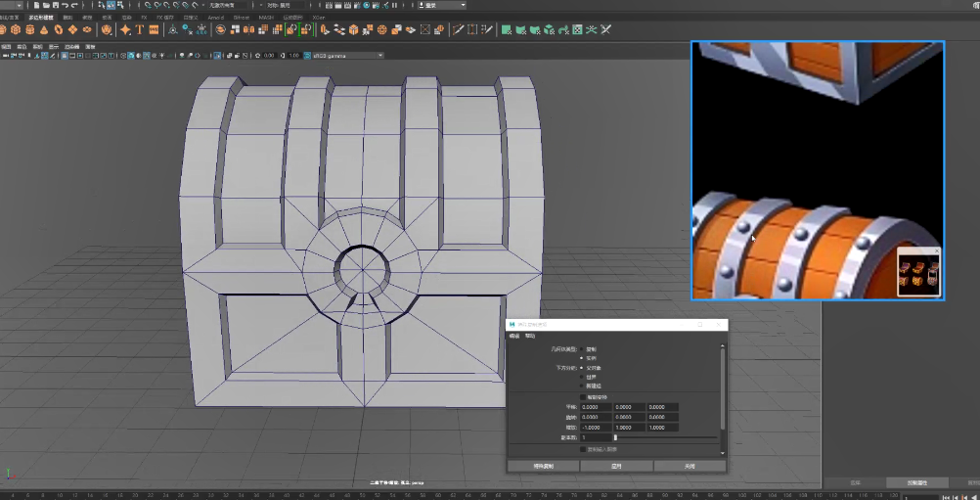This screenshot has width=980, height=500.
Task: Click the polygon cube shelf icon
Action: point(18,29)
